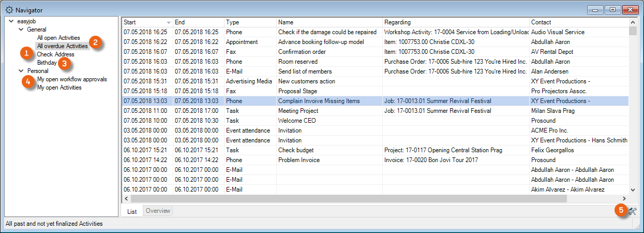Select All open Activities under General
The width and height of the screenshot is (644, 233).
(x=58, y=38)
